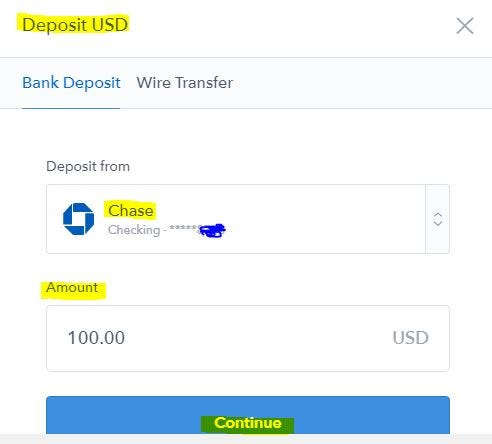Click the blue underline beneath Bank Deposit
This screenshot has height=444, width=492.
tap(71, 108)
